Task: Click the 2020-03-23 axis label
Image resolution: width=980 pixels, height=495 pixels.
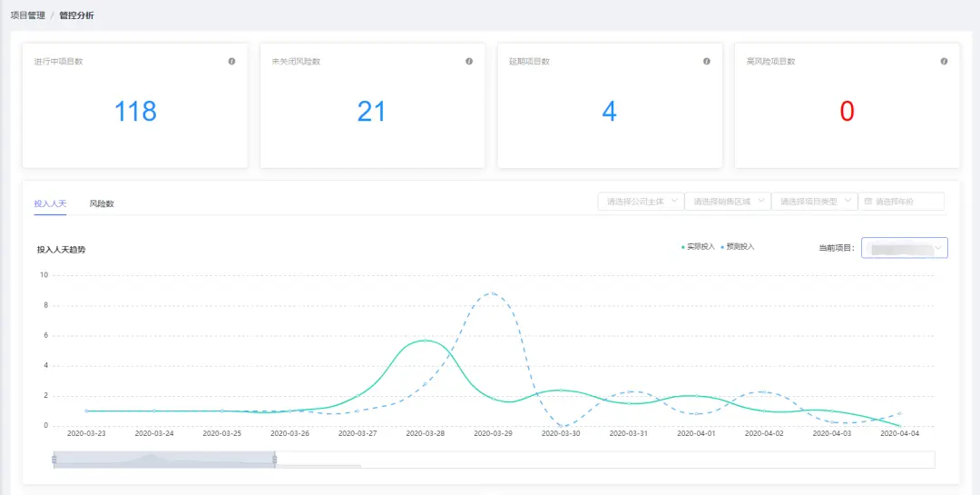Action: coord(86,433)
